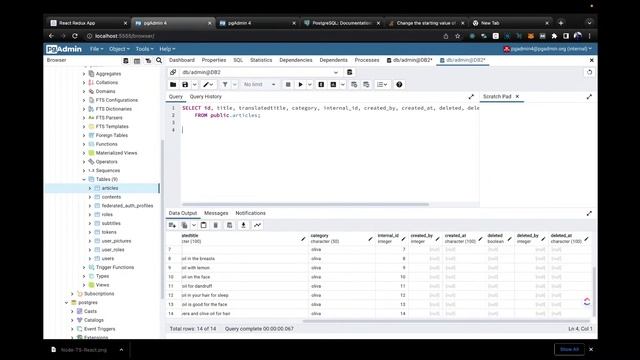Collapse the postgres database node
This screenshot has width=640, height=360.
click(x=66, y=302)
